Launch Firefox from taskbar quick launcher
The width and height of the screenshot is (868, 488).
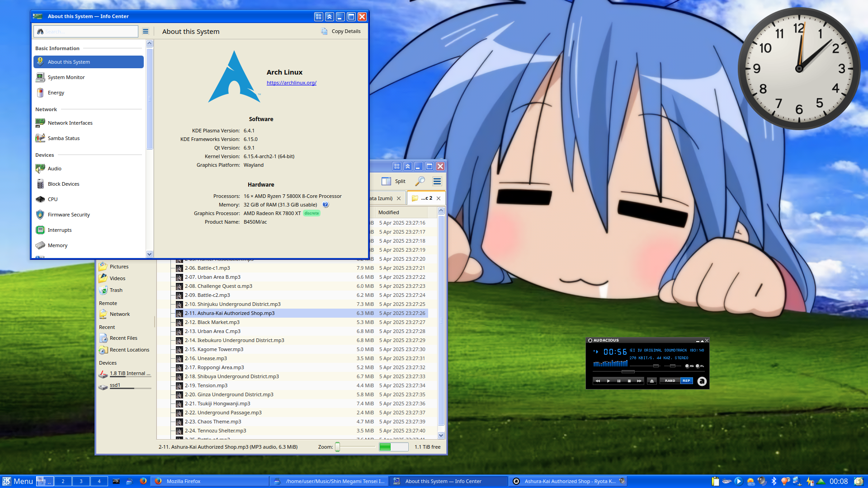pyautogui.click(x=143, y=481)
